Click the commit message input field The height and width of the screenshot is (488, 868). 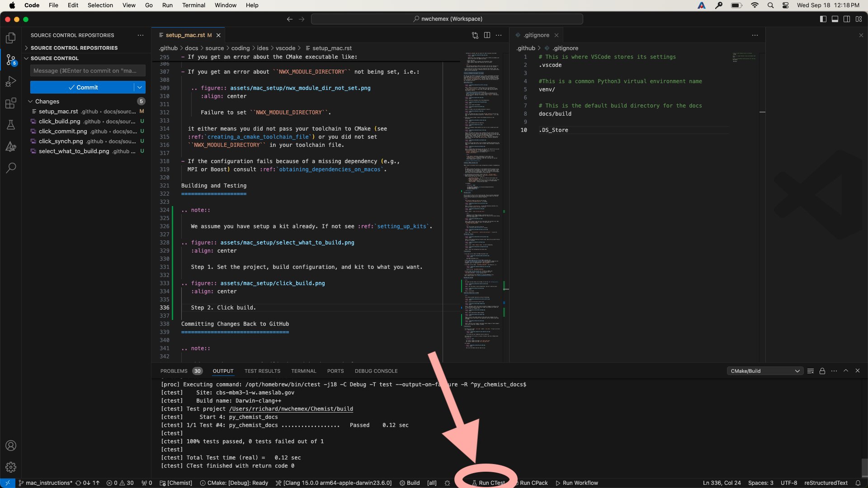(x=88, y=70)
